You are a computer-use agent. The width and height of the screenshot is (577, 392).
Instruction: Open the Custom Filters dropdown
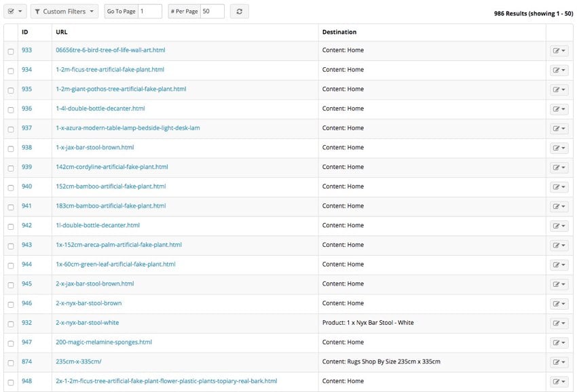coord(64,12)
